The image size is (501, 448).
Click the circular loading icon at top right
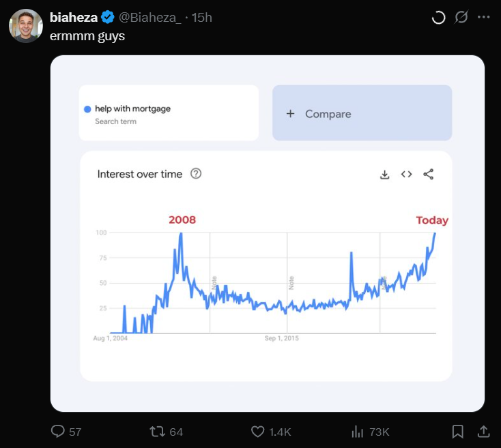click(x=438, y=17)
